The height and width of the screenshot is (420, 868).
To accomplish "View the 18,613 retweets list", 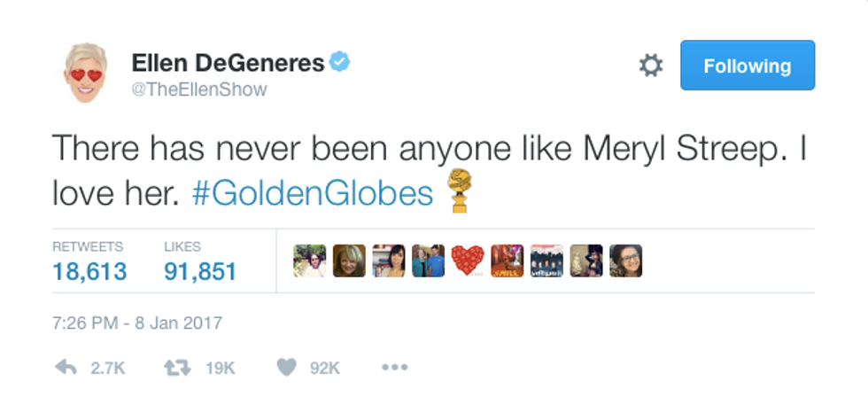I will pos(89,270).
